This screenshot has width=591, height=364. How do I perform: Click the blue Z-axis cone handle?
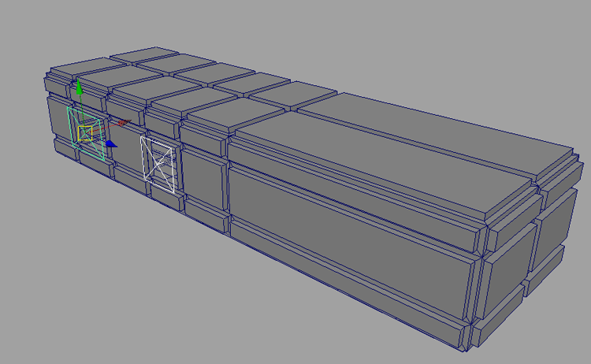click(110, 144)
